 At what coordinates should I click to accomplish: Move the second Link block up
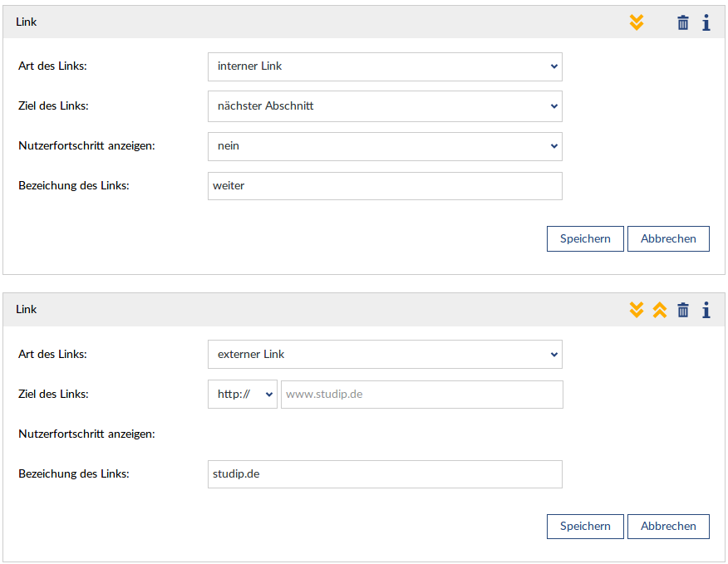point(660,310)
